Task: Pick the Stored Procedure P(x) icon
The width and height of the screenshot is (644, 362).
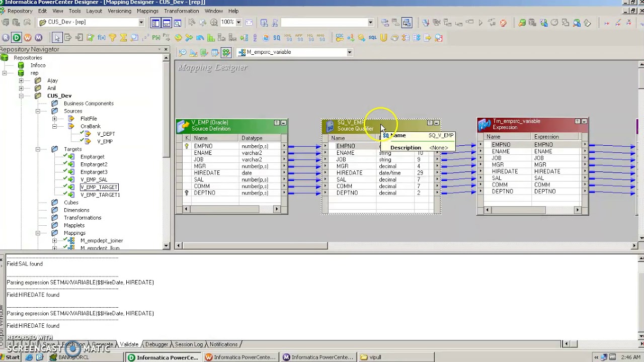Action: [156, 38]
